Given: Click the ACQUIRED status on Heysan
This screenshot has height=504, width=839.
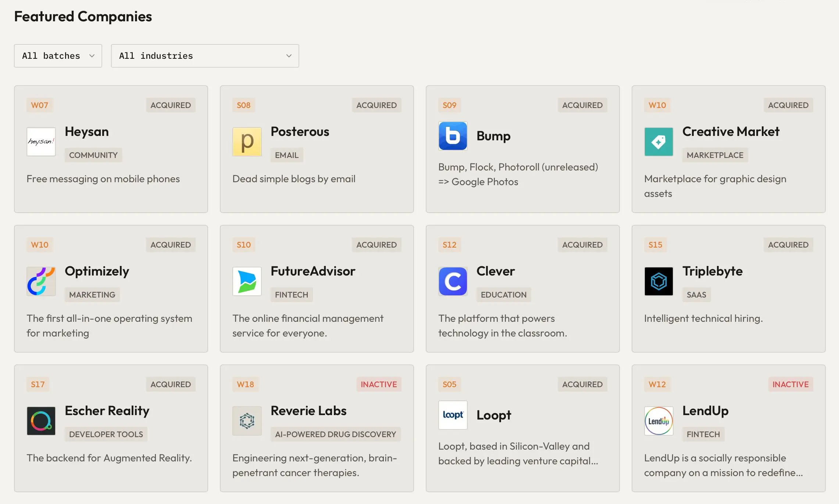Looking at the screenshot, I should pos(171,105).
